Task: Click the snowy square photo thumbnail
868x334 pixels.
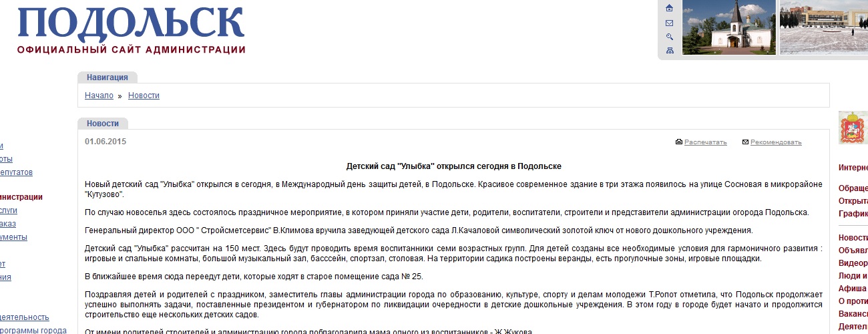Action: (x=824, y=27)
